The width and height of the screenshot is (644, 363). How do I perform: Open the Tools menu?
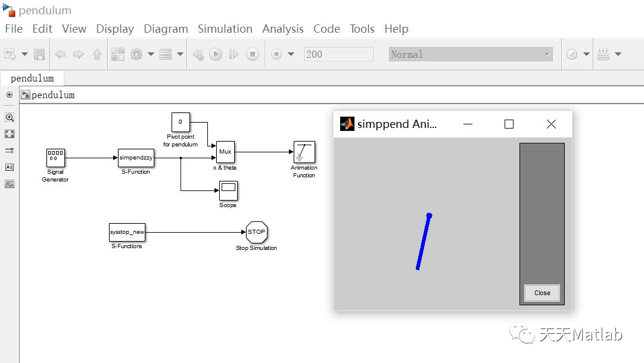pyautogui.click(x=362, y=29)
